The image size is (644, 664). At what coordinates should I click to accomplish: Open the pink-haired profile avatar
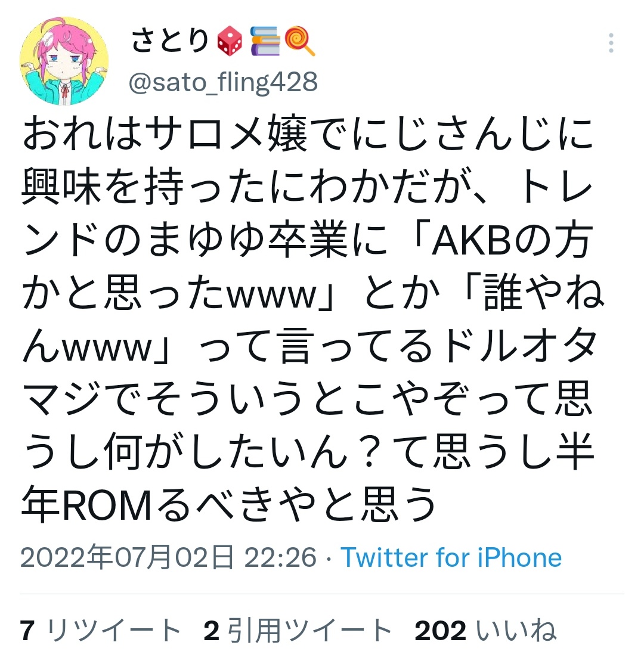[x=64, y=61]
